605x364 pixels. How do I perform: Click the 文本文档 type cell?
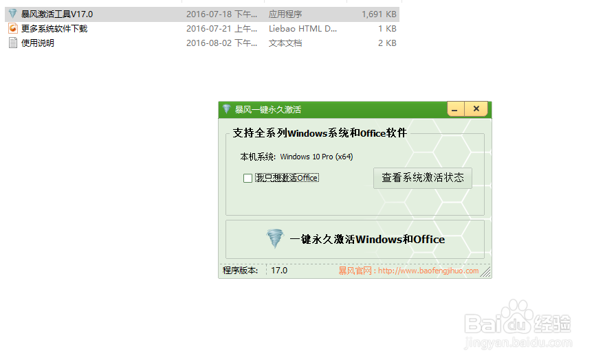[x=285, y=43]
